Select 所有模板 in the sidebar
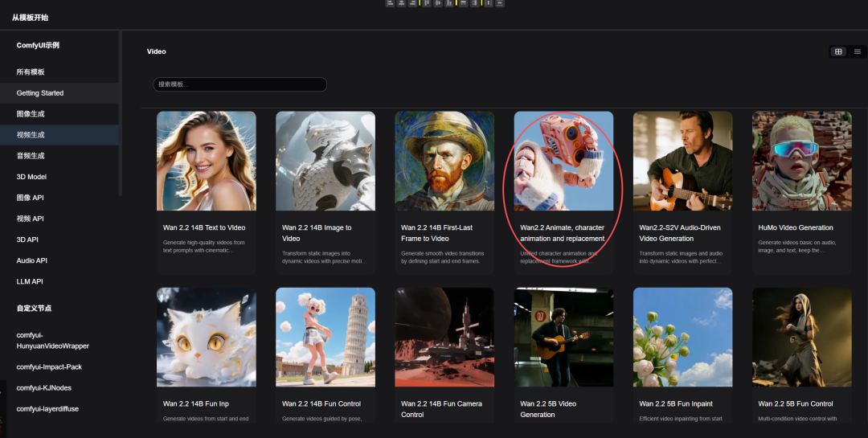The height and width of the screenshot is (438, 868). (59, 72)
